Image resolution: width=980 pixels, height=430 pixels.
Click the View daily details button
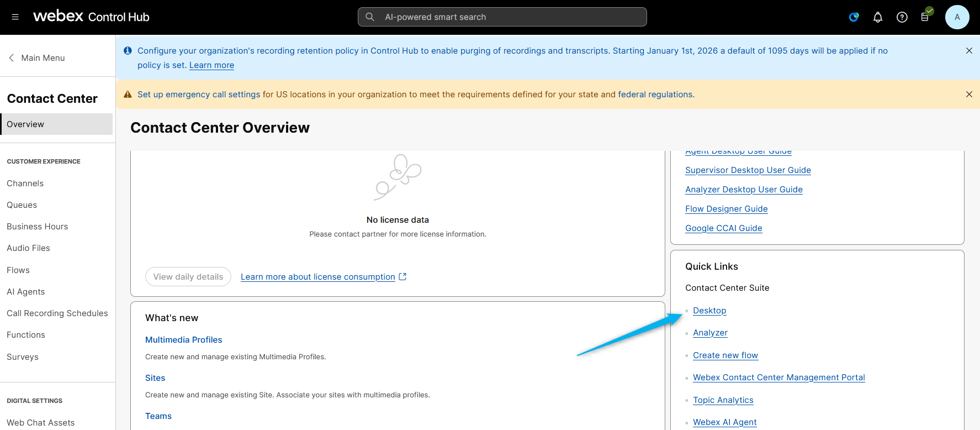click(188, 277)
